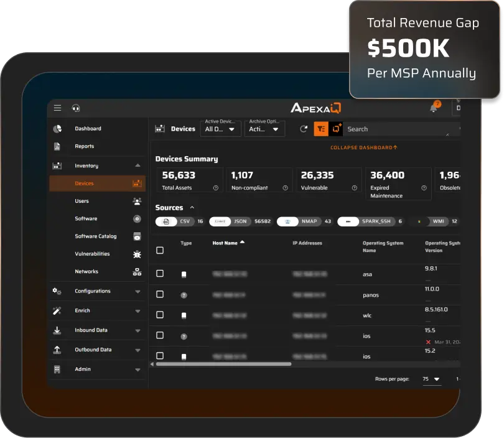
Task: Click the refresh icon beside the search
Action: (x=304, y=129)
